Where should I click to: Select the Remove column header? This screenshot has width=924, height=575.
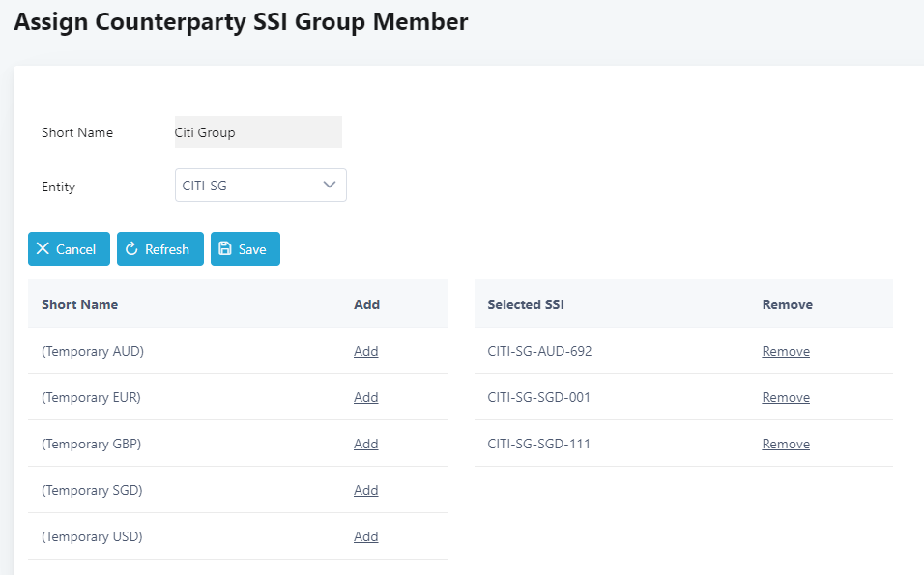(787, 304)
